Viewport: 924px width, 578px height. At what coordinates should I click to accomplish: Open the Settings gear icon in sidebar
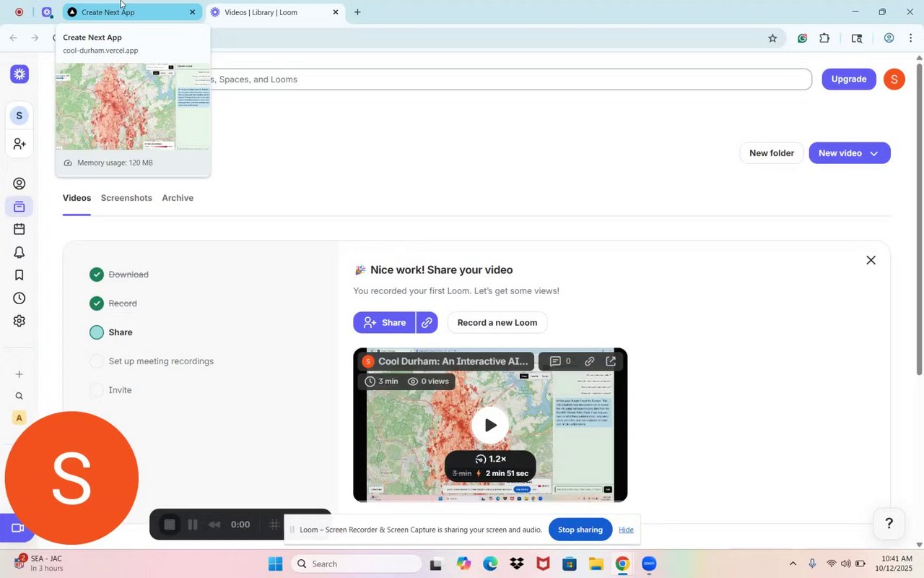coord(19,321)
